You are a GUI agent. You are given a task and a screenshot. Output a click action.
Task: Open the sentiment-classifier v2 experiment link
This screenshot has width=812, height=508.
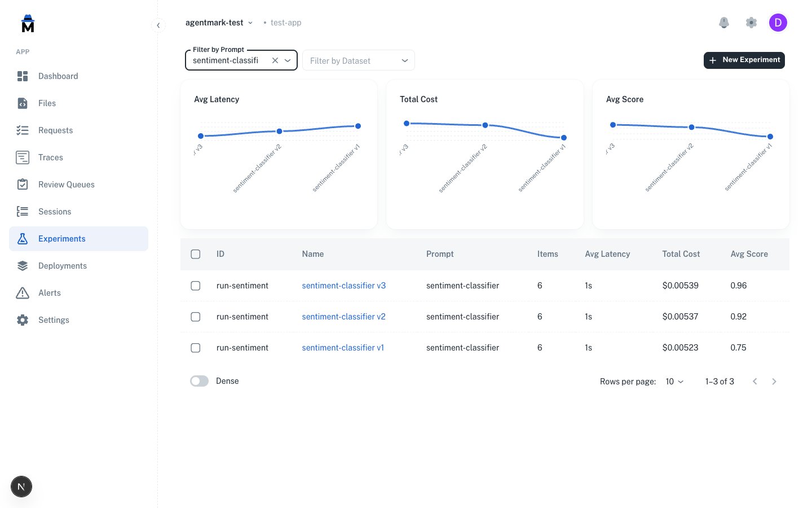pos(344,317)
